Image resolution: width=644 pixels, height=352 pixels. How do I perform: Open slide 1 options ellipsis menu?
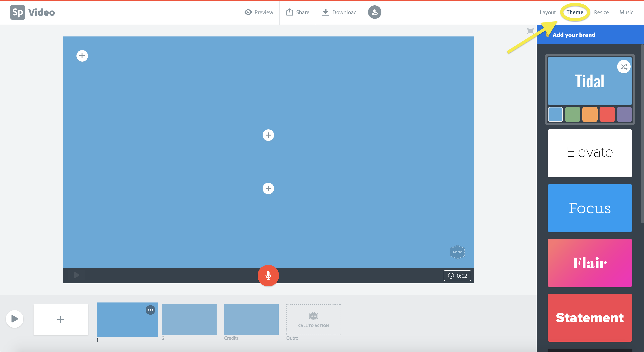(x=150, y=310)
